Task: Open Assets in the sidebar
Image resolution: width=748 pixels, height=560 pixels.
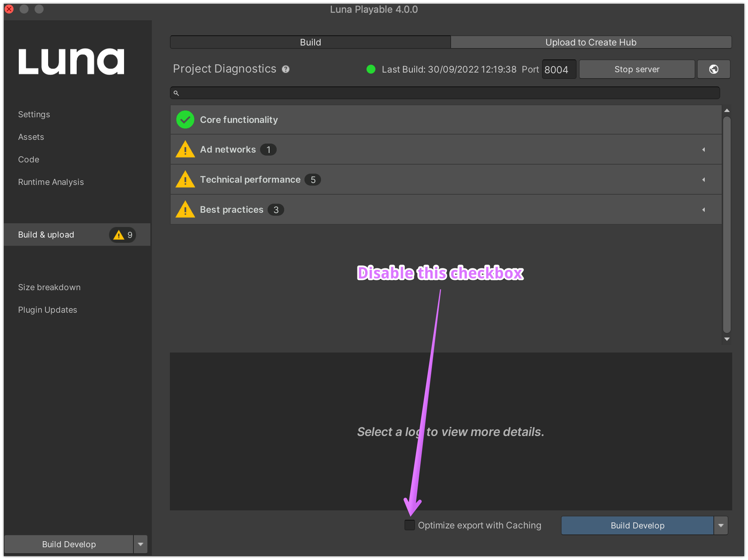Action: 31,137
